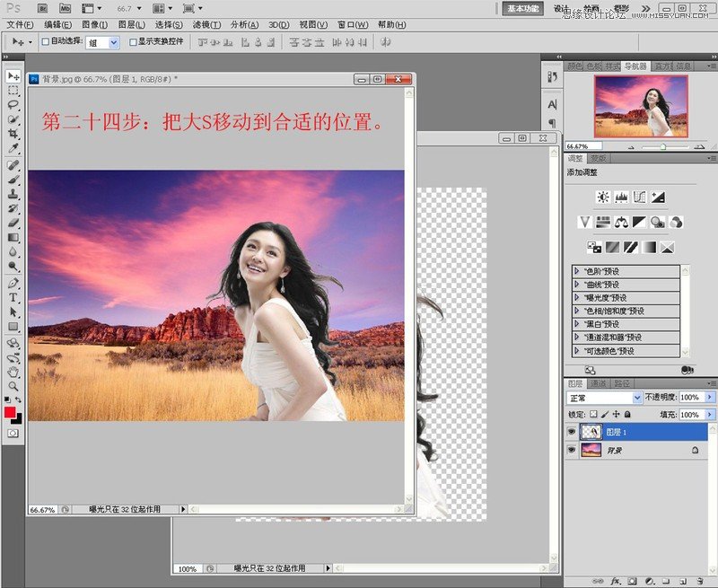Click the foreground color swatch

click(x=9, y=411)
